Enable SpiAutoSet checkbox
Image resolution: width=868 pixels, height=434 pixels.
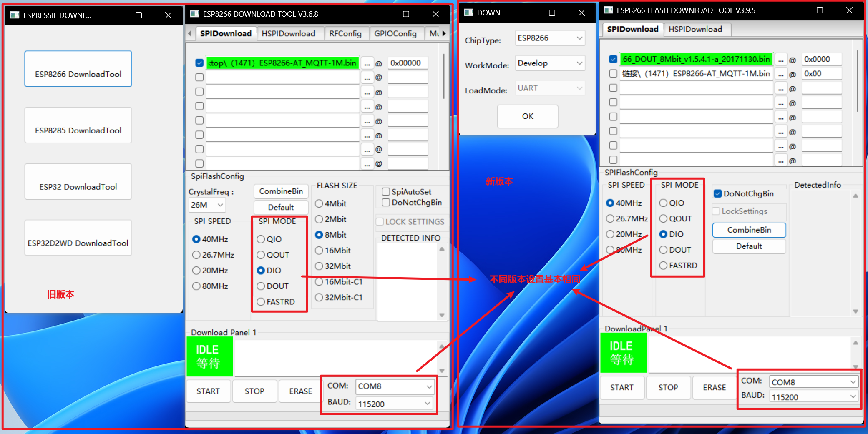tap(407, 192)
